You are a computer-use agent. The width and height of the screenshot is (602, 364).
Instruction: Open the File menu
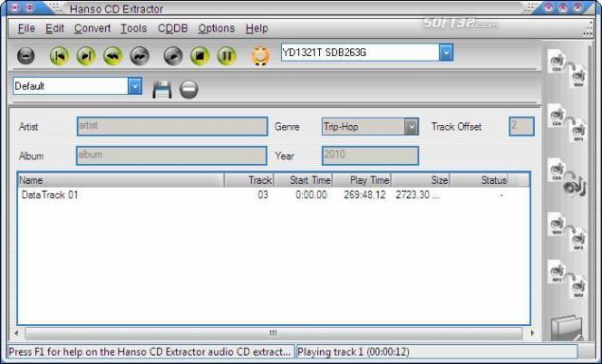tap(26, 28)
